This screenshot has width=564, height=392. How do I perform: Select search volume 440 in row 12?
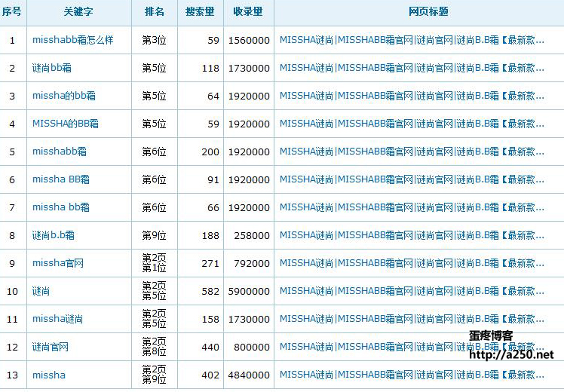coord(210,347)
